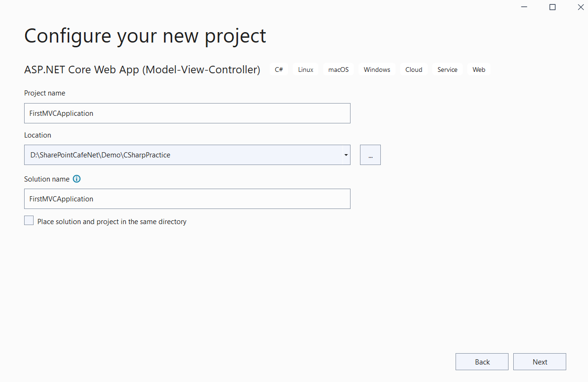
Task: Click the Next button
Action: (540, 362)
